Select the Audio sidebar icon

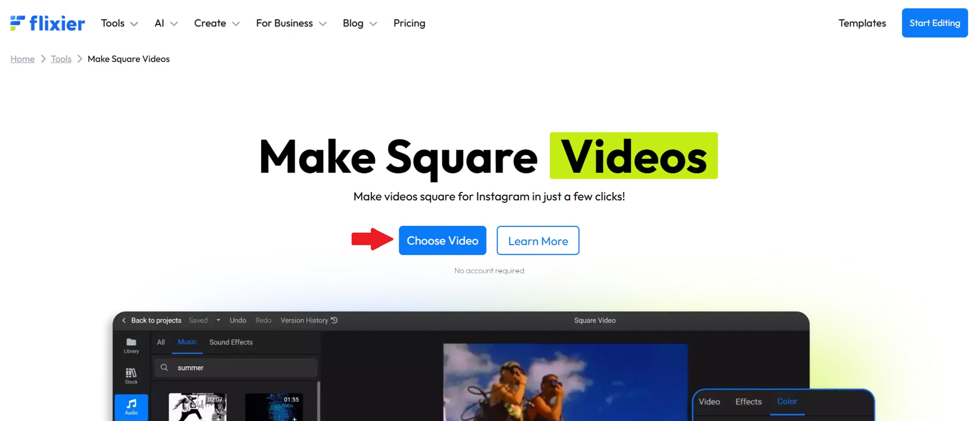pos(132,407)
